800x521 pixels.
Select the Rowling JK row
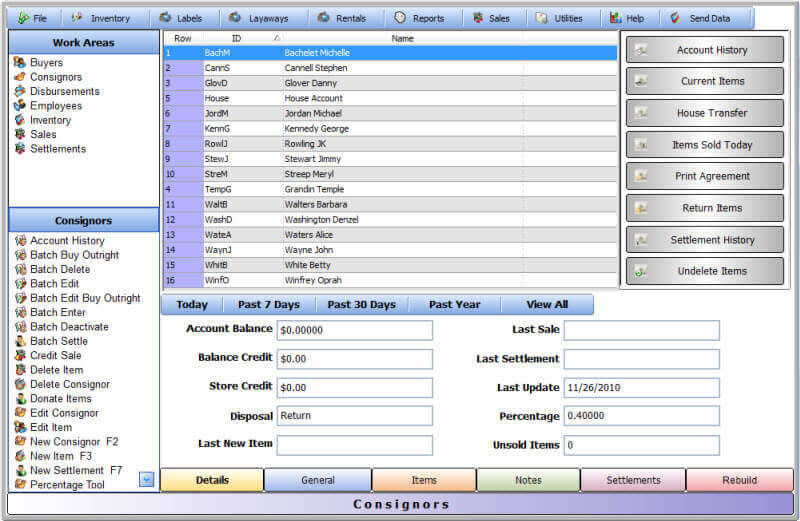point(390,144)
